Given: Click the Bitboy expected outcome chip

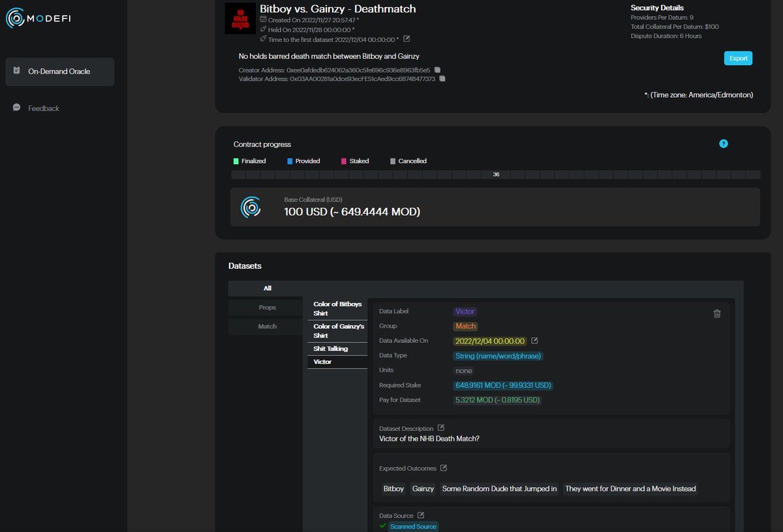Looking at the screenshot, I should (x=393, y=488).
